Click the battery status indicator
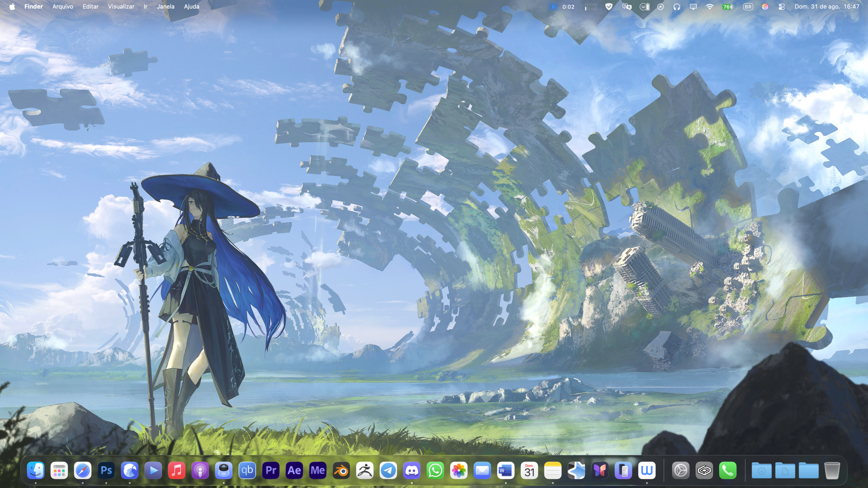Image resolution: width=868 pixels, height=488 pixels. click(x=727, y=7)
